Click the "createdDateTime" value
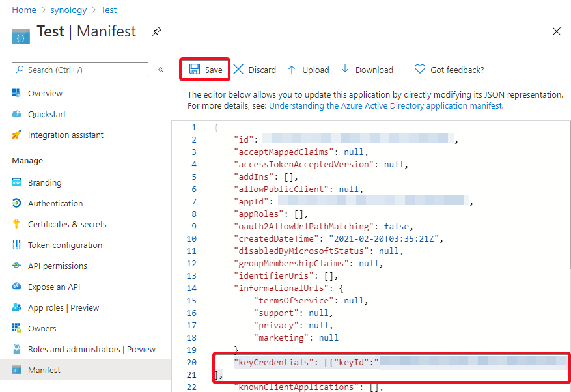 [x=384, y=238]
